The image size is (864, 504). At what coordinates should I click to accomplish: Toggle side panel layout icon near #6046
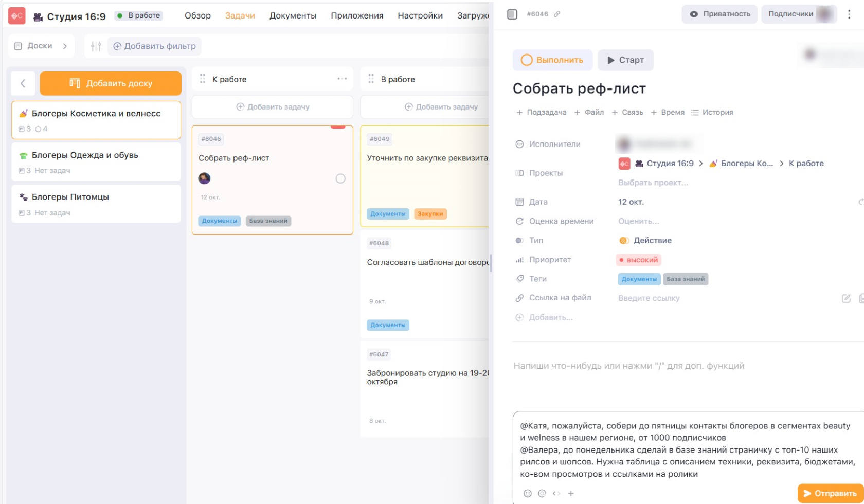(512, 14)
